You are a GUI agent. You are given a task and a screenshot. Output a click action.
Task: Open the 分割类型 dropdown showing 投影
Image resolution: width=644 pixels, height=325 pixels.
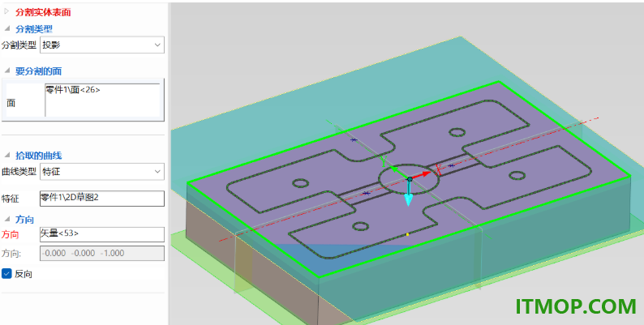102,45
